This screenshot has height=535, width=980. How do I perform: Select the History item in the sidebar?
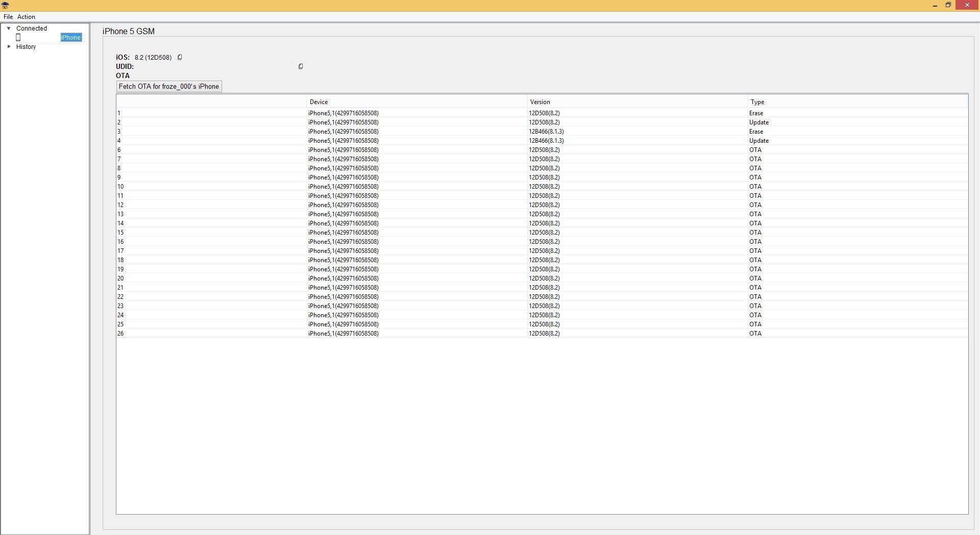pyautogui.click(x=26, y=47)
